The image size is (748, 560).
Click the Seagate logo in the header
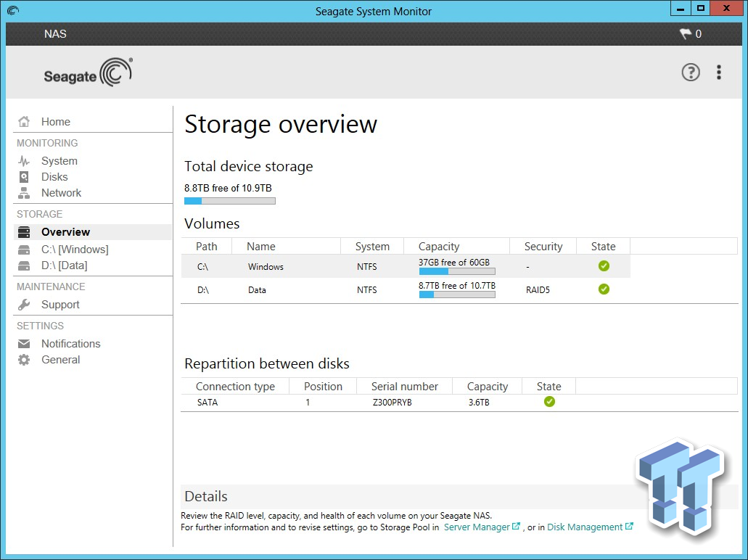87,72
